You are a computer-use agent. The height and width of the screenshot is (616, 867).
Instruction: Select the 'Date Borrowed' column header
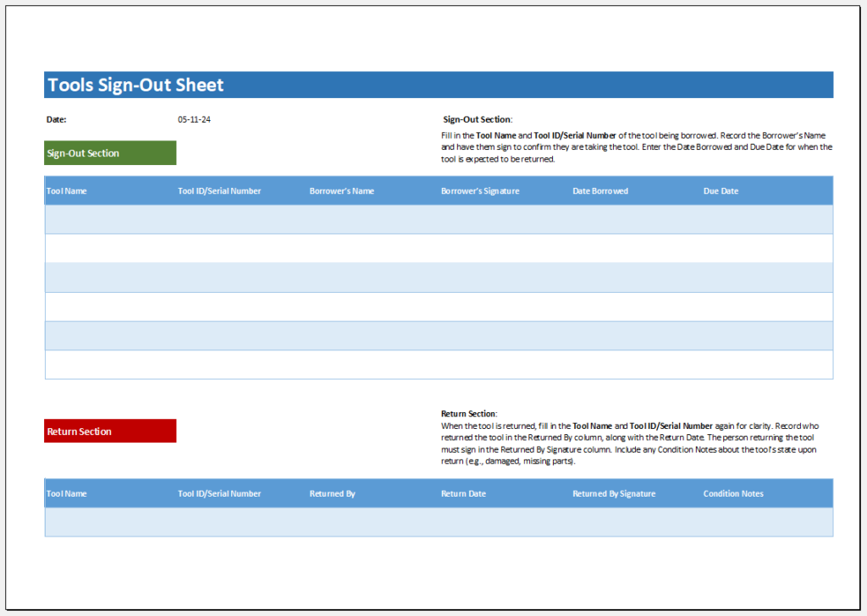pos(600,191)
